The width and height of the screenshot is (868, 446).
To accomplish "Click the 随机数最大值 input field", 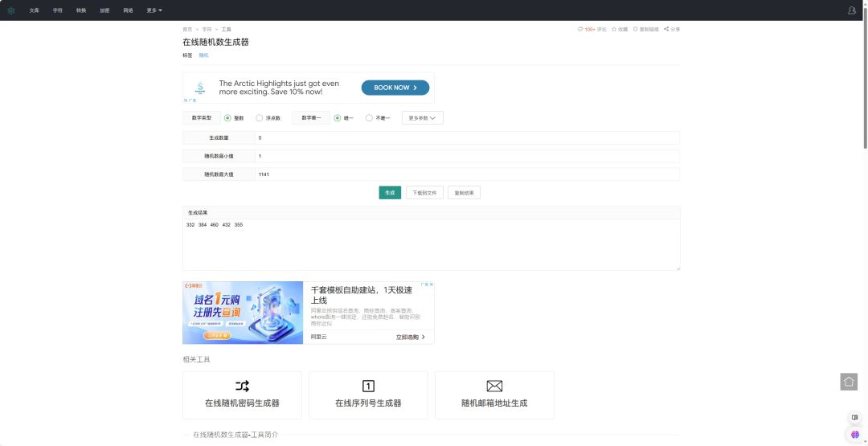I will 467,174.
